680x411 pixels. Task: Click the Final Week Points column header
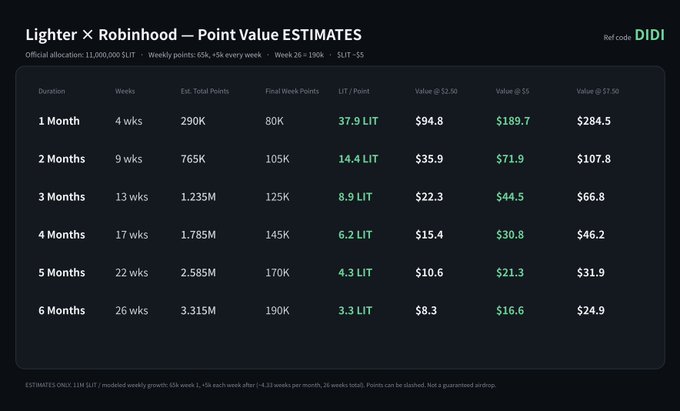(292, 91)
